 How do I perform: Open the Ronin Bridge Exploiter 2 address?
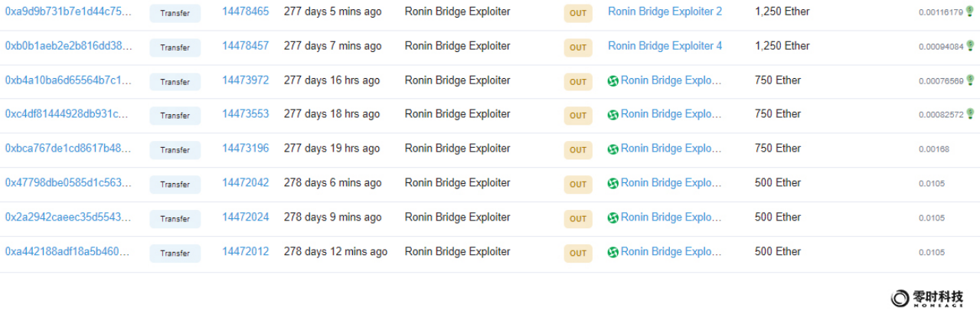pos(665,11)
